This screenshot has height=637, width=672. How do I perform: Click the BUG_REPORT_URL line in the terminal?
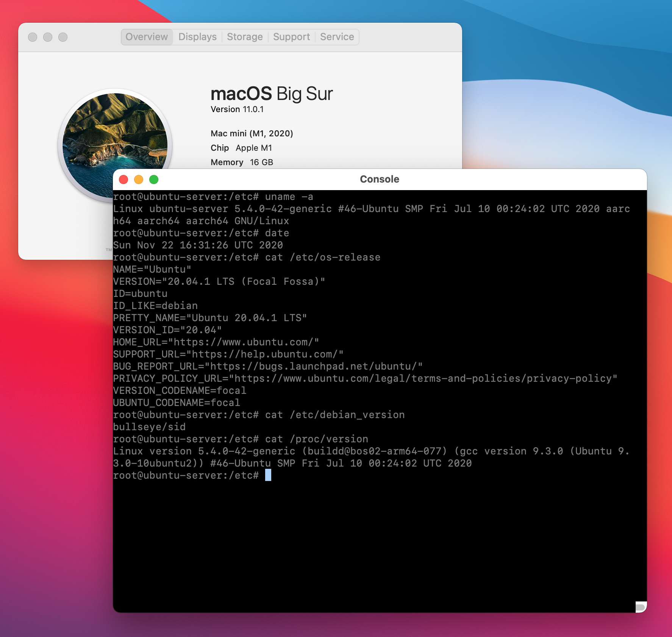268,367
